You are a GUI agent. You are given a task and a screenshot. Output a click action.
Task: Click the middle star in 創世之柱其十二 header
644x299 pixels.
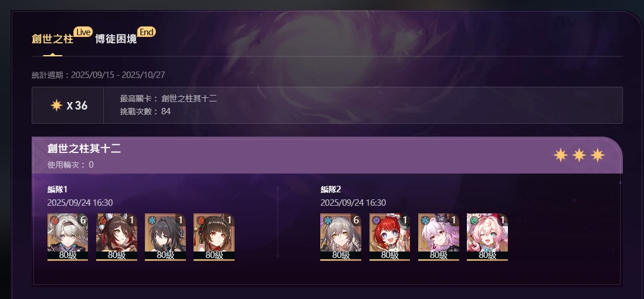[x=579, y=155]
